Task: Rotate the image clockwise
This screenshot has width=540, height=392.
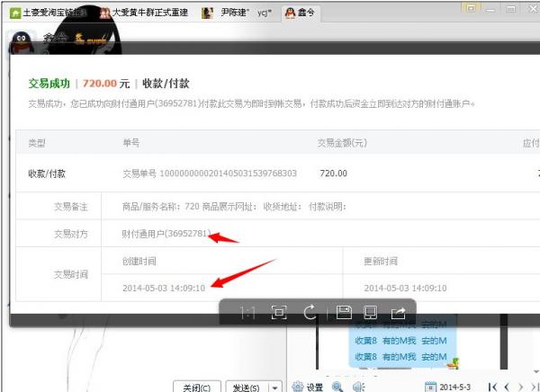Action: [310, 313]
